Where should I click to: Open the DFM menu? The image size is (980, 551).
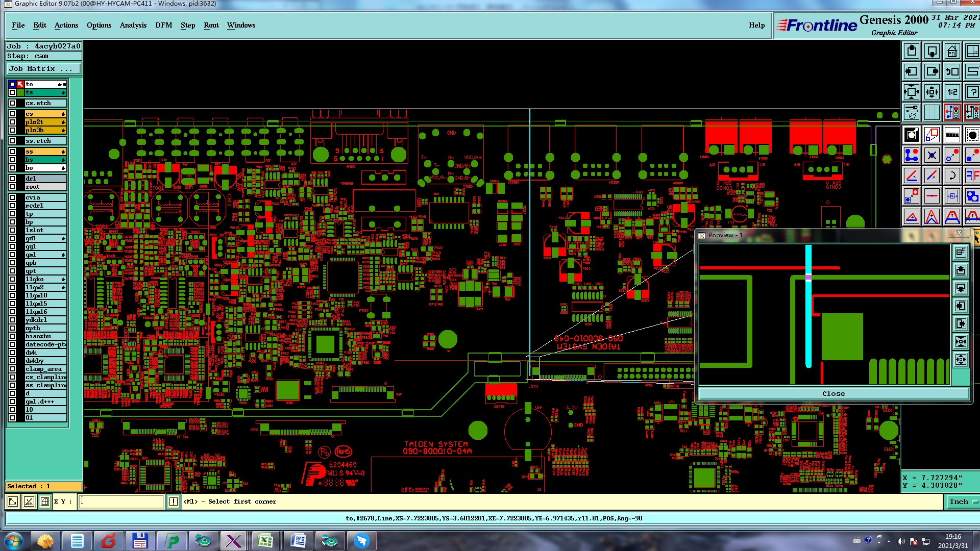[x=163, y=25]
